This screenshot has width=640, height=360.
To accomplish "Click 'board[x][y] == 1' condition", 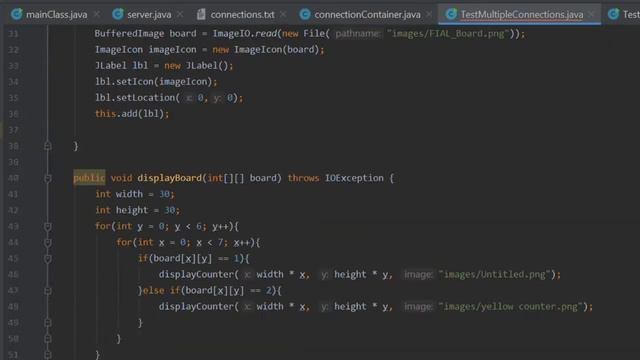I will click(x=197, y=258).
